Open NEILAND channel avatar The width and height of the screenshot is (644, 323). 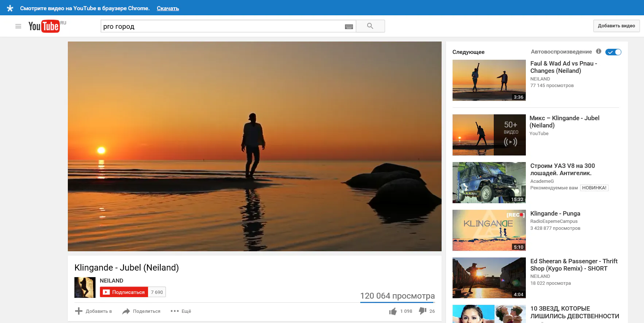[x=85, y=287]
